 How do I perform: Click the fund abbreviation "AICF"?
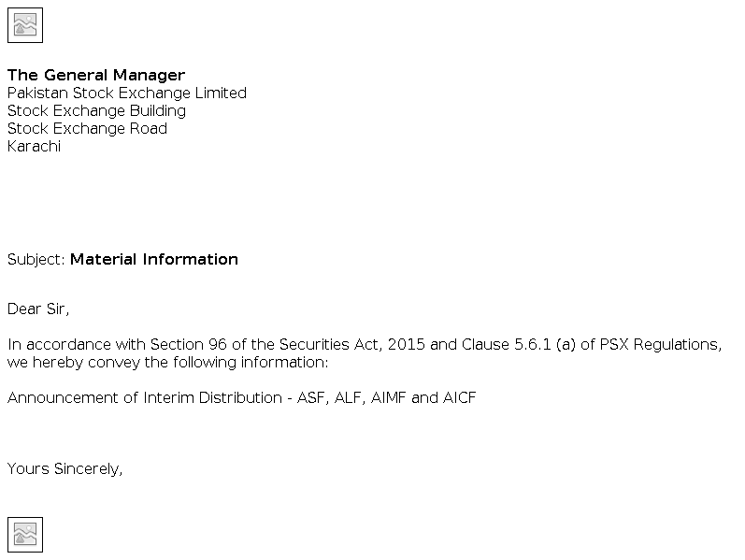(459, 397)
